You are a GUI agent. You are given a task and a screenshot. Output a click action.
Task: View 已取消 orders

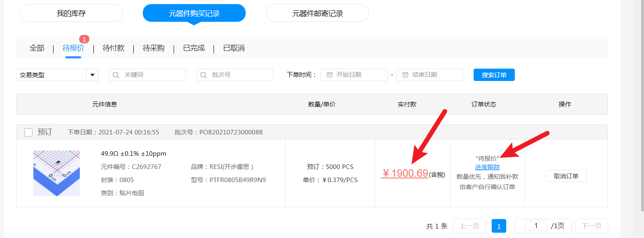[x=234, y=48]
